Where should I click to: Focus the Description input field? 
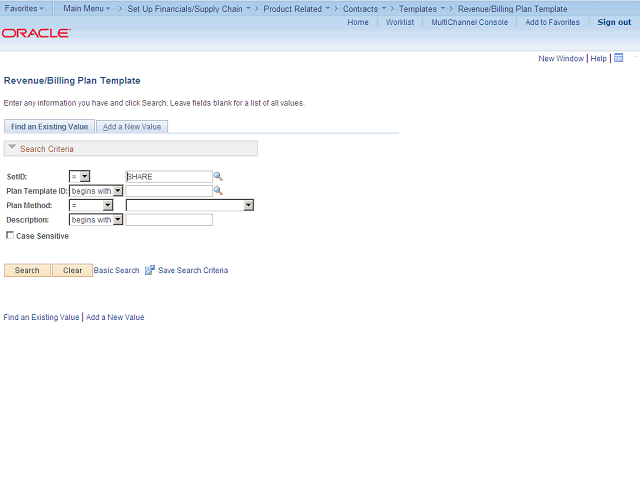click(169, 220)
